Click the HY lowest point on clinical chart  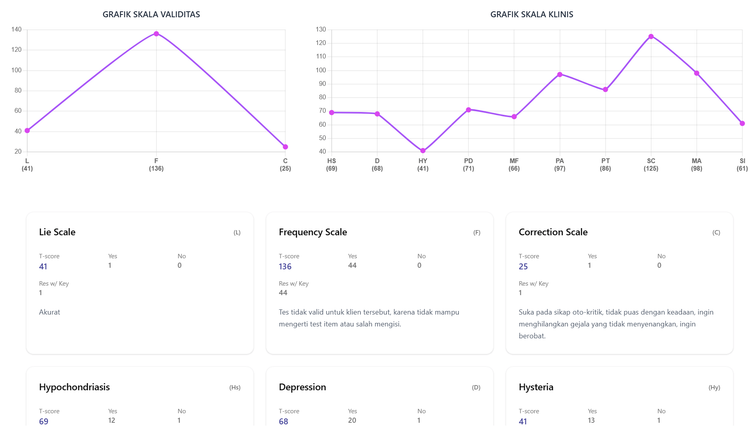tap(423, 151)
